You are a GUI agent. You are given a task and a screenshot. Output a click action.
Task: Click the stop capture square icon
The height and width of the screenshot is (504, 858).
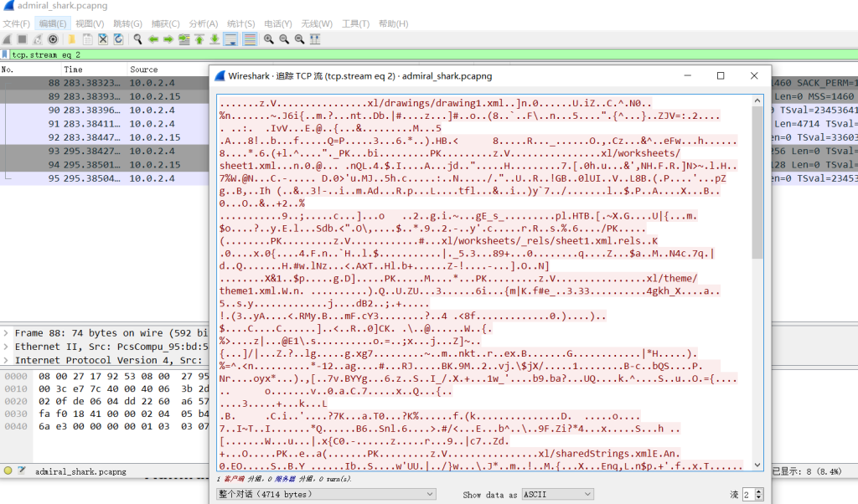pyautogui.click(x=23, y=39)
